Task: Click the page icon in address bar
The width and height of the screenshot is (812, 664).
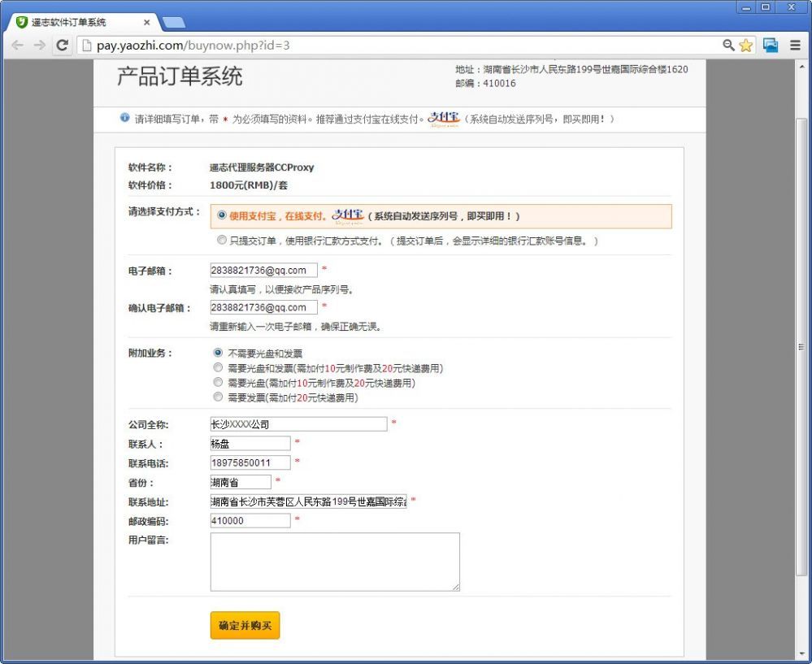Action: pos(87,45)
